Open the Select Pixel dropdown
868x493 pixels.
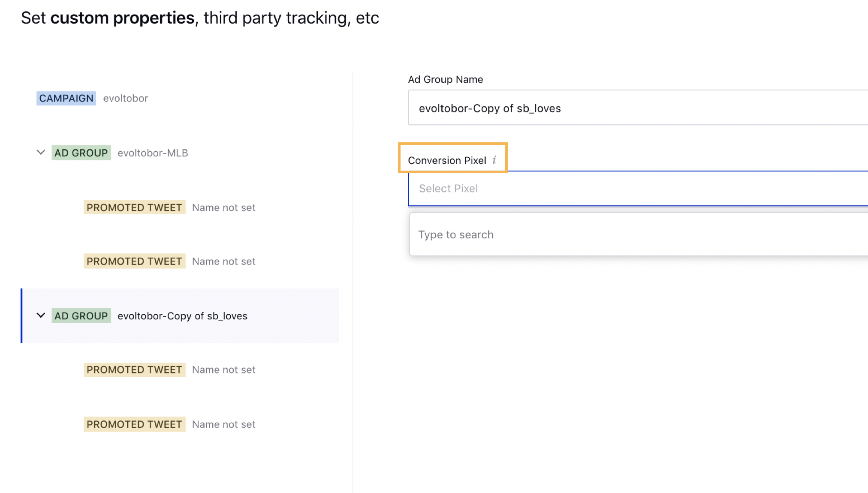pos(638,188)
